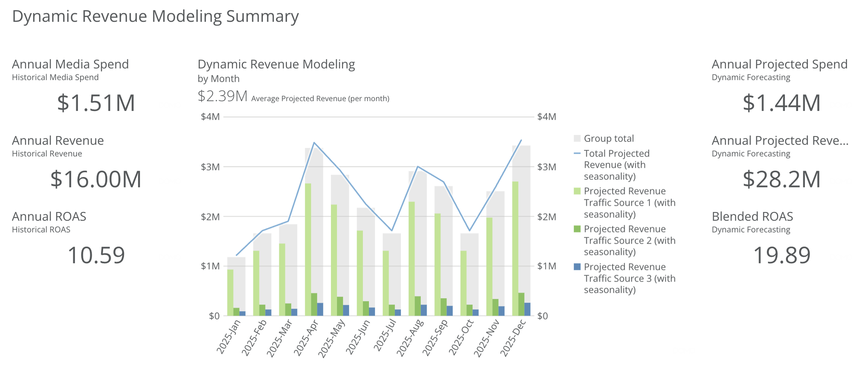868x373 pixels.
Task: Click the 2025-Jan axis label
Action: [229, 337]
